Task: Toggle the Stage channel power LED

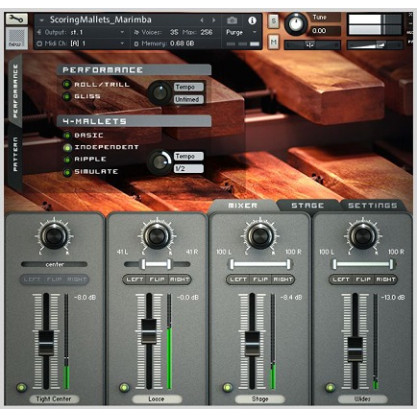Action: [228, 387]
